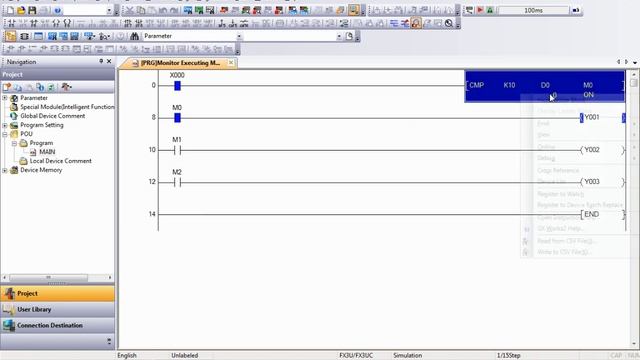Insert an open contact from ladder toolbar
The width and height of the screenshot is (640, 360).
[x=11, y=23]
